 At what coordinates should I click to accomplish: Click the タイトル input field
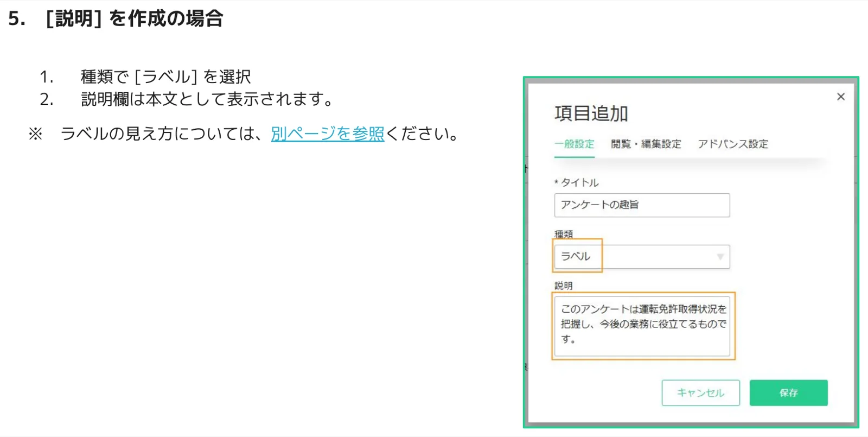[642, 205]
